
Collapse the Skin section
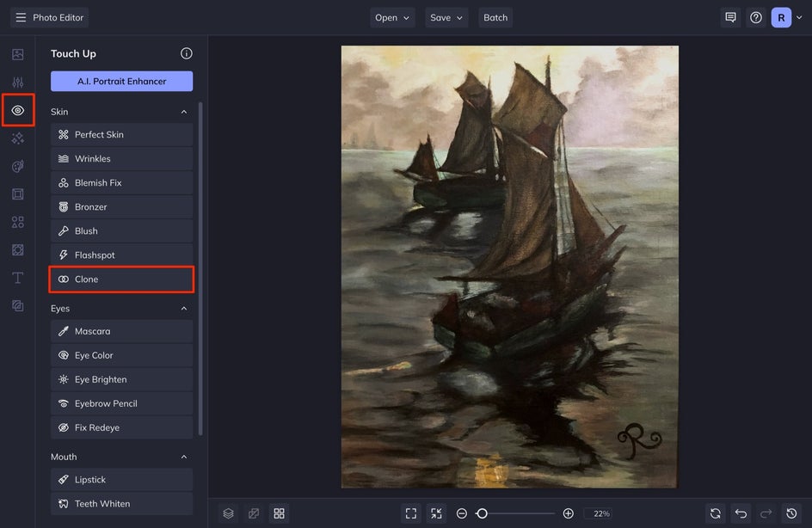click(184, 112)
